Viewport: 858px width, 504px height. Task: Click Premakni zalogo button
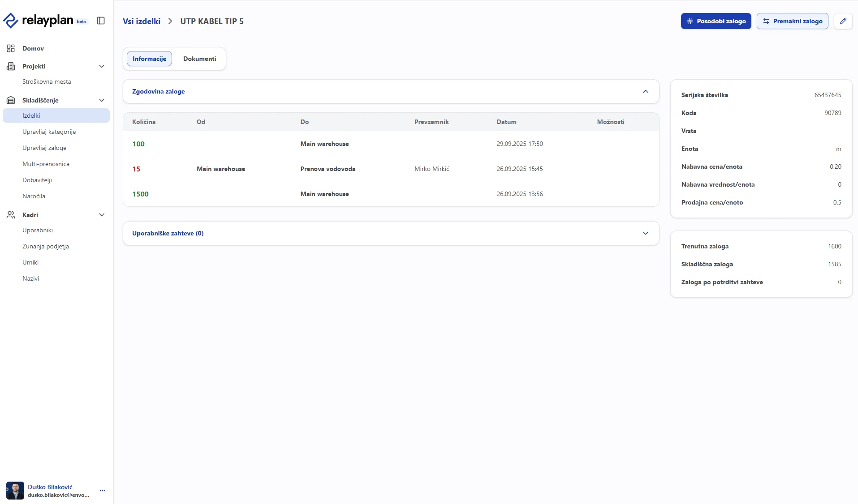pos(792,21)
